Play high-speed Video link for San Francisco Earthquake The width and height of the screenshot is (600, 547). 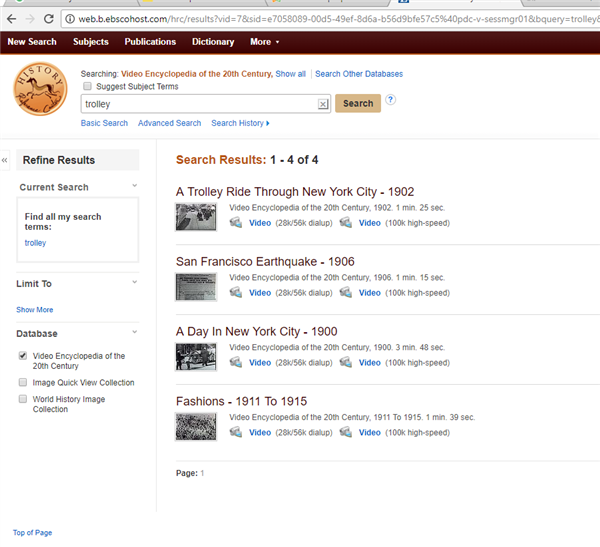370,293
